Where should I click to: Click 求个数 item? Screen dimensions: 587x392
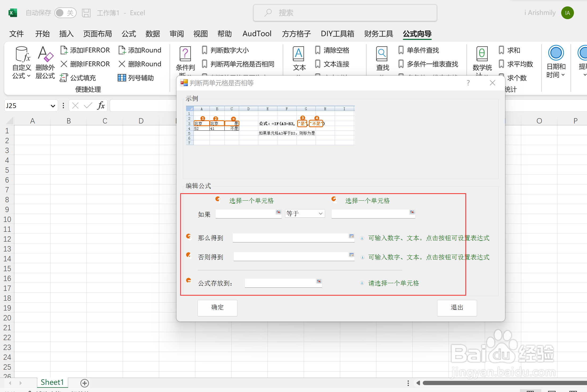click(x=517, y=78)
